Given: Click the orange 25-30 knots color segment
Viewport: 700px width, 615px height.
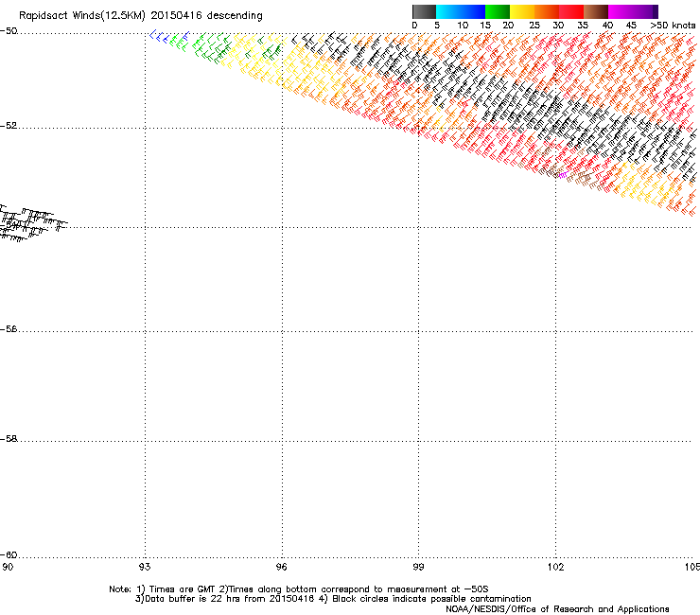Looking at the screenshot, I should [x=547, y=11].
